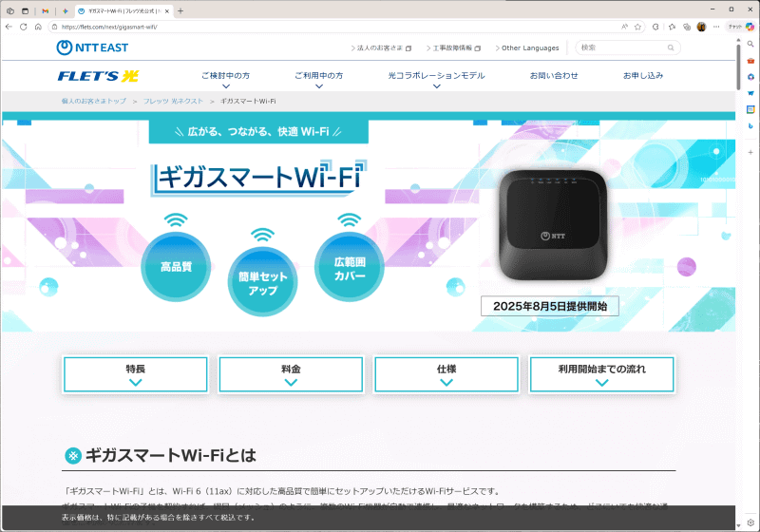Open the Microsoft 365 sidebar icon
The width and height of the screenshot is (760, 532).
[750, 77]
